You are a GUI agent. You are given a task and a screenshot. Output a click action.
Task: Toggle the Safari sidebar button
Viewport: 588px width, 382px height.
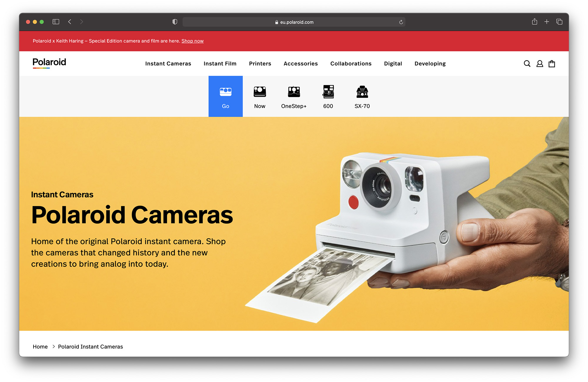pos(56,21)
